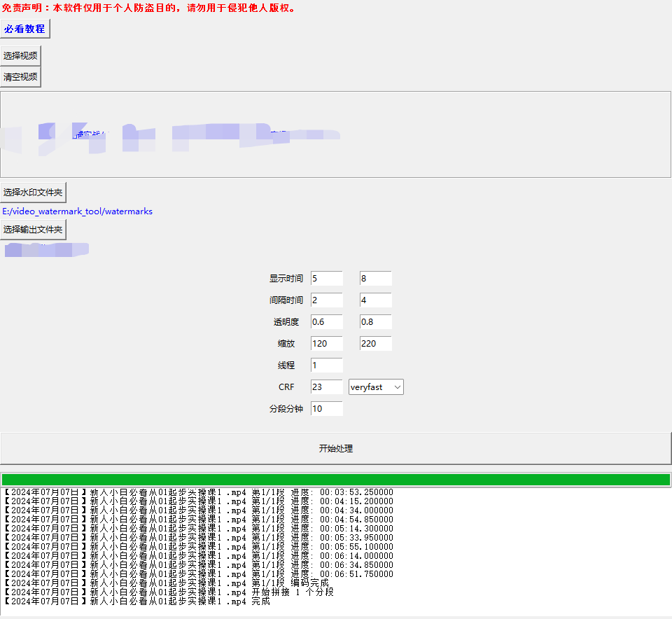Click the 显示时间 maximum field showing 8
The height and width of the screenshot is (619, 672).
(x=375, y=279)
